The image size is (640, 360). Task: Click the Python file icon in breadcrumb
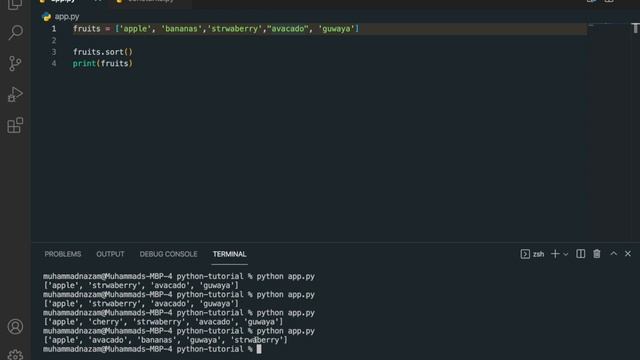(x=46, y=17)
